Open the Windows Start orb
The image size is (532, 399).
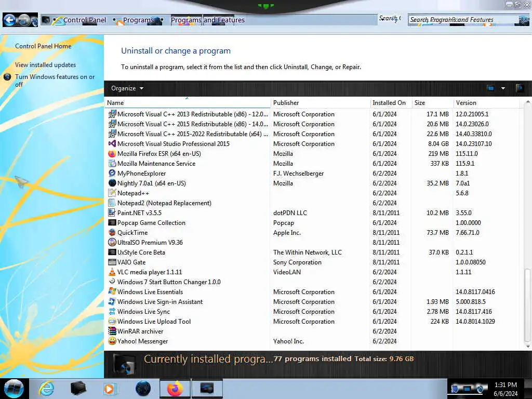(x=14, y=389)
